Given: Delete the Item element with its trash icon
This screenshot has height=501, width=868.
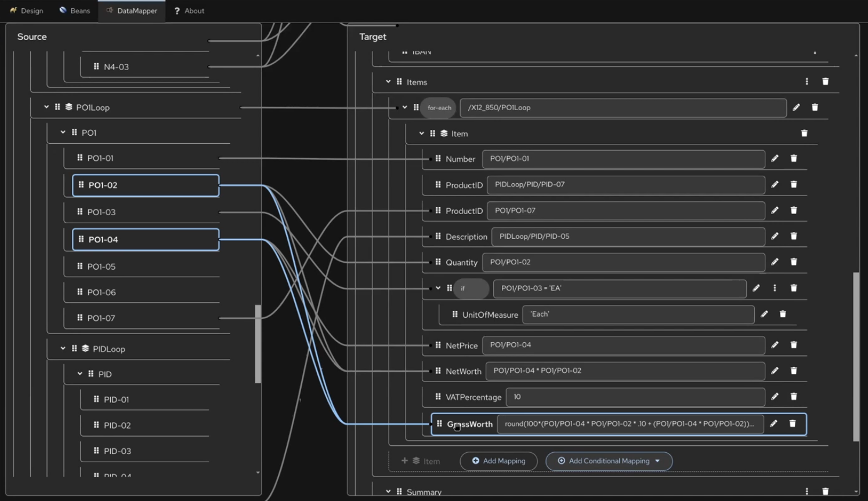Looking at the screenshot, I should [x=804, y=133].
